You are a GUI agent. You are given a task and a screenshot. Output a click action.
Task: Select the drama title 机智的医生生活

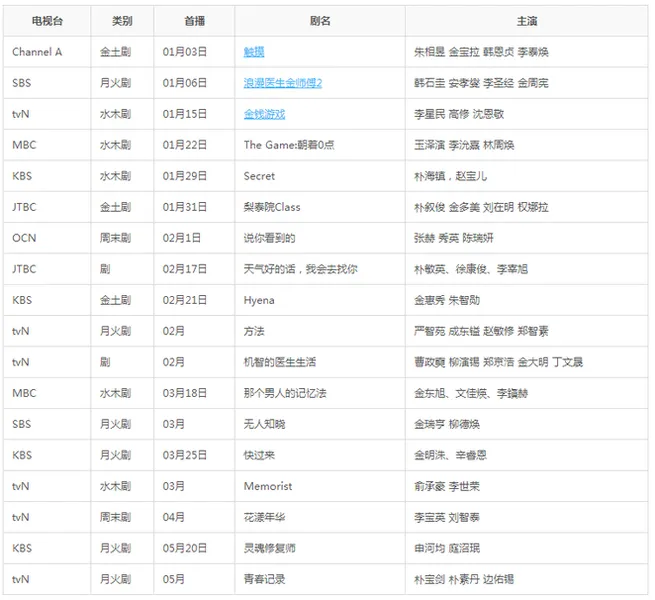[279, 362]
